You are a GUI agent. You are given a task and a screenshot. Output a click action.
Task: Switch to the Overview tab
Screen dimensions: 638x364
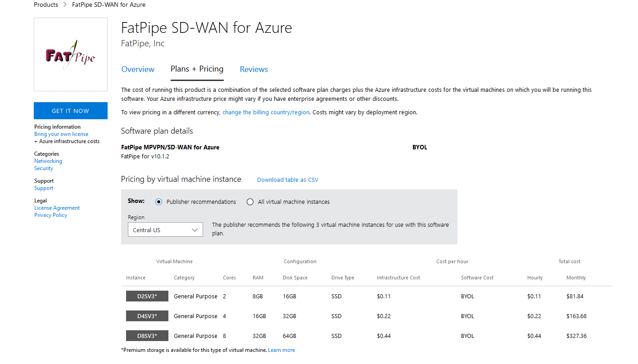(138, 69)
